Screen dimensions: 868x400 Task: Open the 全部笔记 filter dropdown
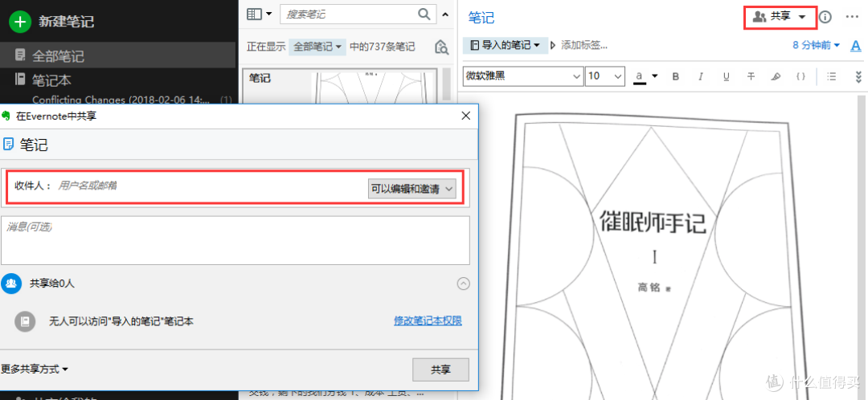point(317,47)
